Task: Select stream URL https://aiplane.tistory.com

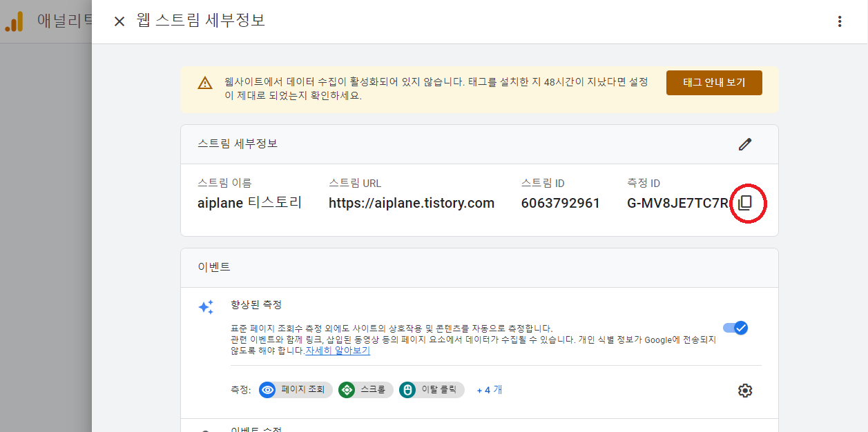Action: 412,203
